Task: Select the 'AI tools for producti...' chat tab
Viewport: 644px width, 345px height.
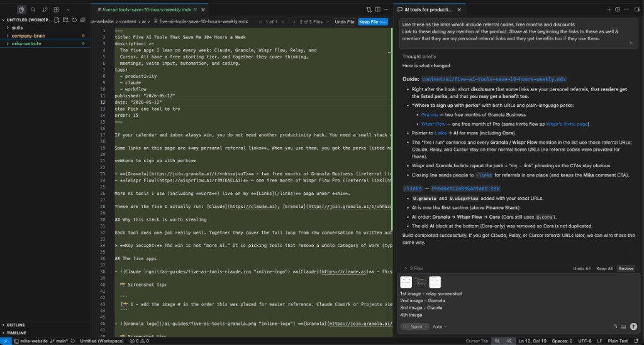Action: click(x=428, y=9)
